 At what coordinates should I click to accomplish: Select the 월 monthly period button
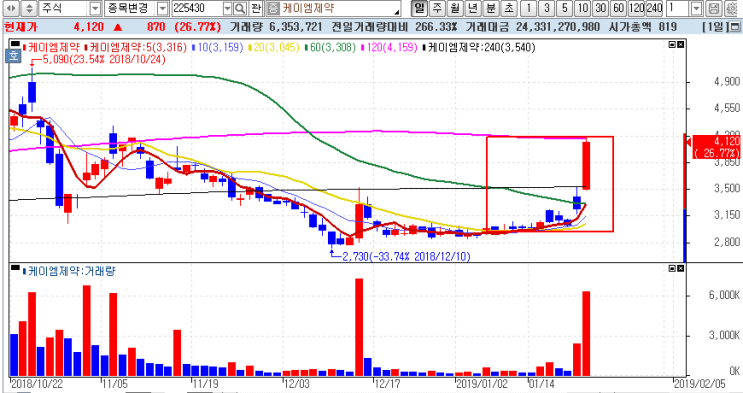coord(455,8)
